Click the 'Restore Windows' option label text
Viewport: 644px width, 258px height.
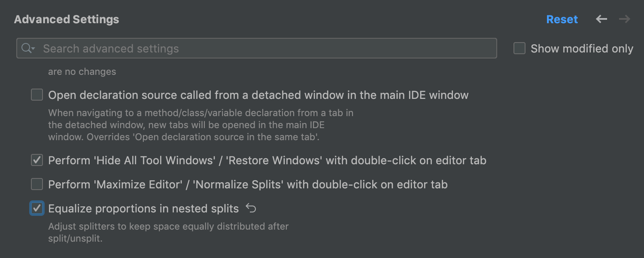pyautogui.click(x=267, y=160)
